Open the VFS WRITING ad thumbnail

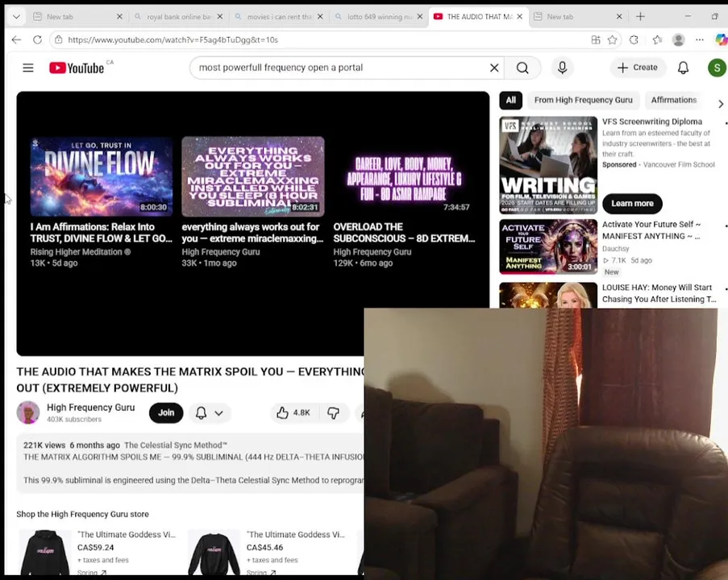point(548,165)
